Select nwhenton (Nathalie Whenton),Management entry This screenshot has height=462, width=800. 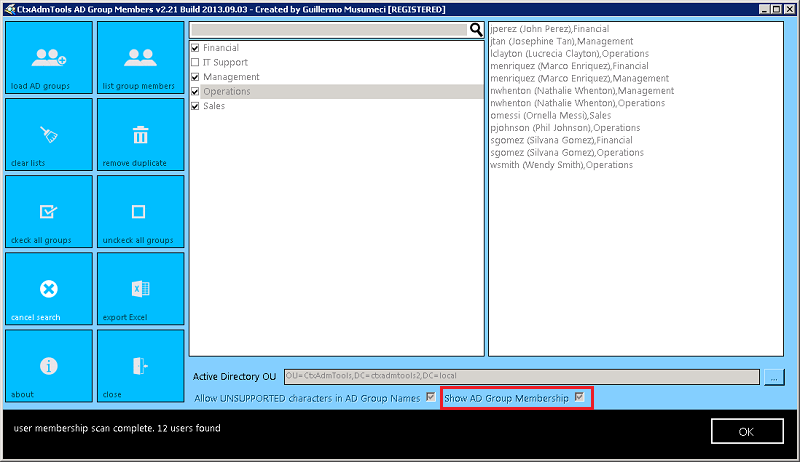click(582, 91)
